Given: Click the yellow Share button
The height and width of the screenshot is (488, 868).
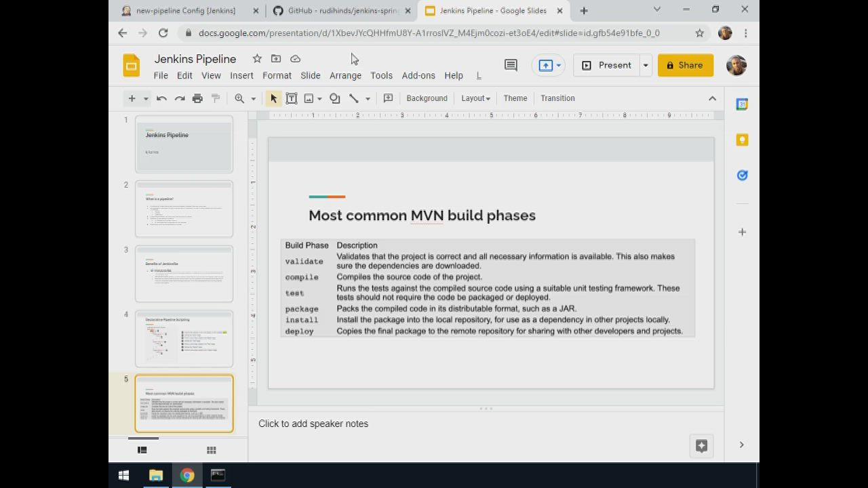Looking at the screenshot, I should [685, 65].
